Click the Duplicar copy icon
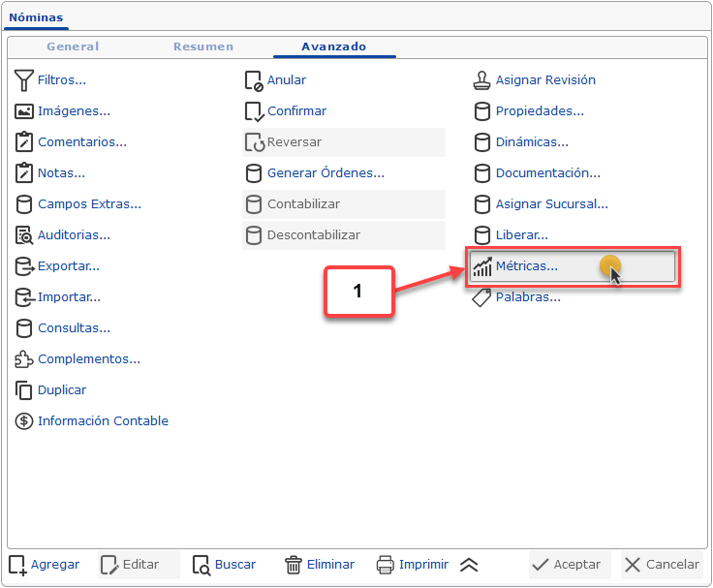Screen dimensions: 713x588 (23, 390)
